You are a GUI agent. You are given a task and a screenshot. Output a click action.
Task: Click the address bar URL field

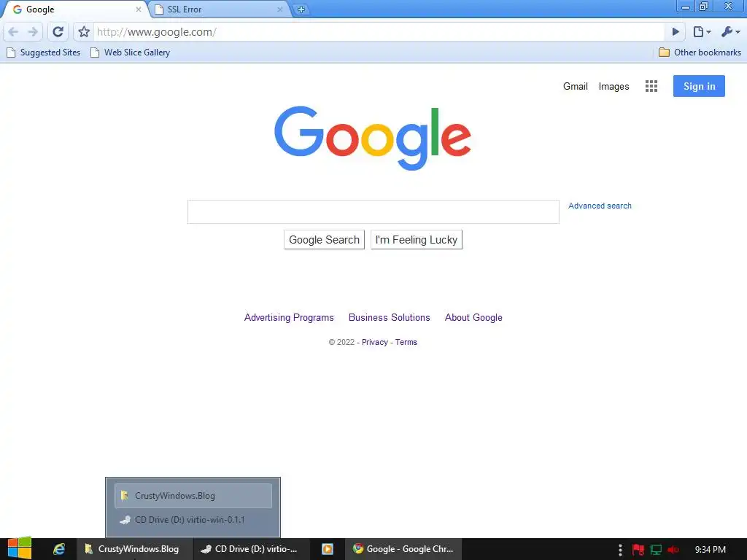click(x=379, y=32)
